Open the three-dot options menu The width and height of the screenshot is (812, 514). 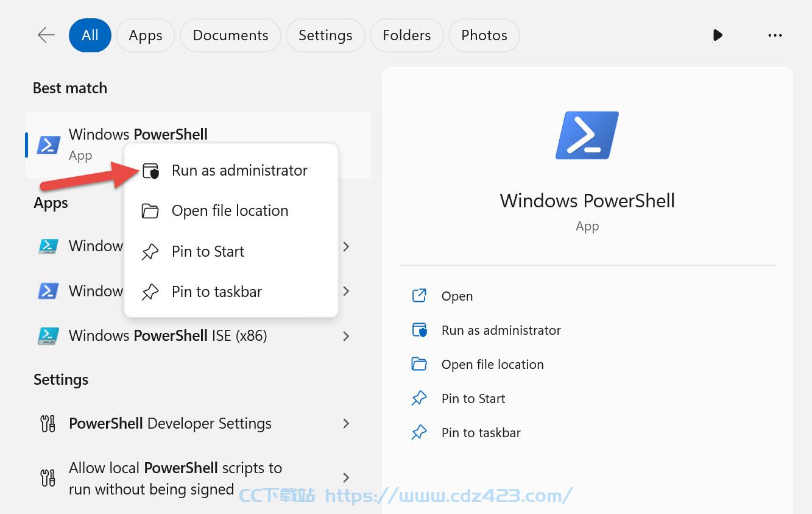(x=775, y=35)
